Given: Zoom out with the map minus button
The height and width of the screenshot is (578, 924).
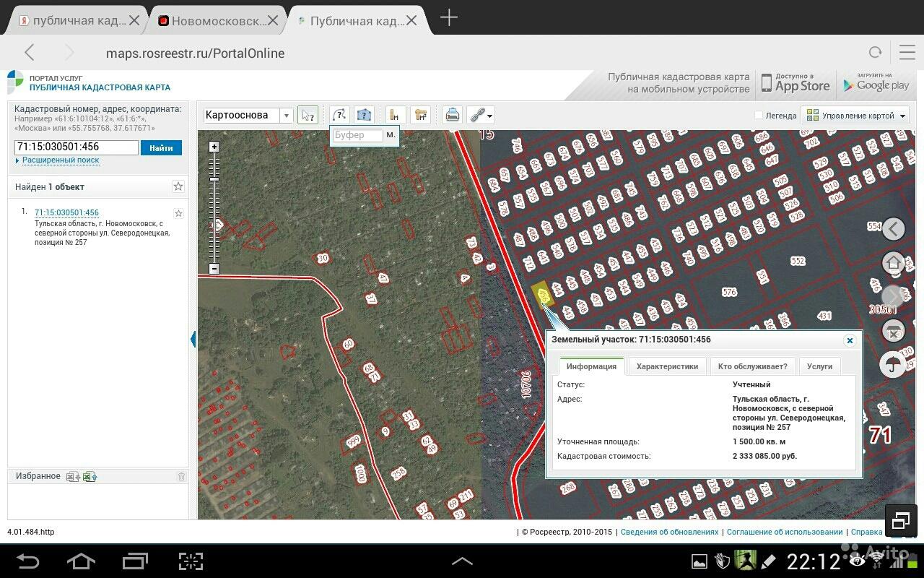Looking at the screenshot, I should tap(214, 269).
